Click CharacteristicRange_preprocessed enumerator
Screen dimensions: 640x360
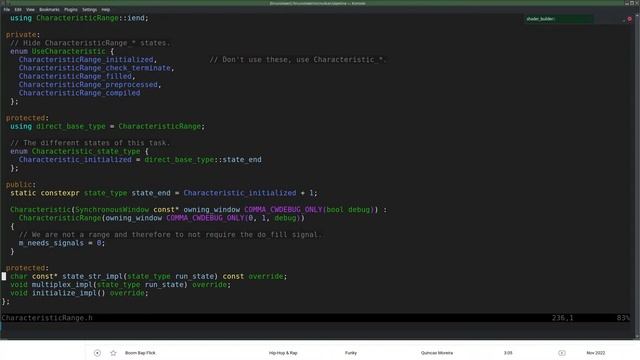pos(88,85)
